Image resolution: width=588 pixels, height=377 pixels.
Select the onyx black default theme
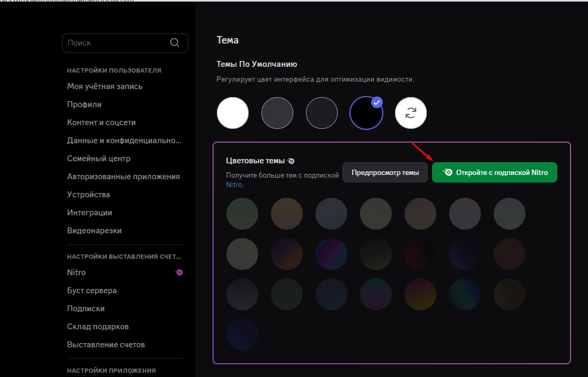[x=366, y=113]
